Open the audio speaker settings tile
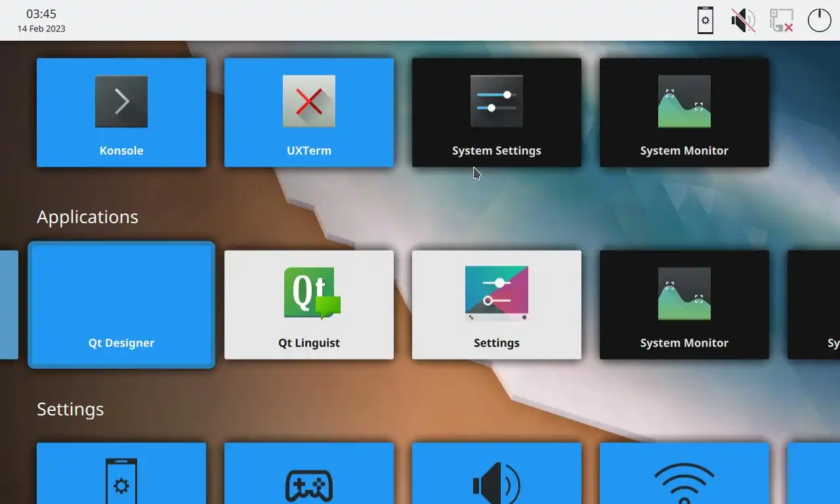Image resolution: width=840 pixels, height=504 pixels. coord(497,473)
